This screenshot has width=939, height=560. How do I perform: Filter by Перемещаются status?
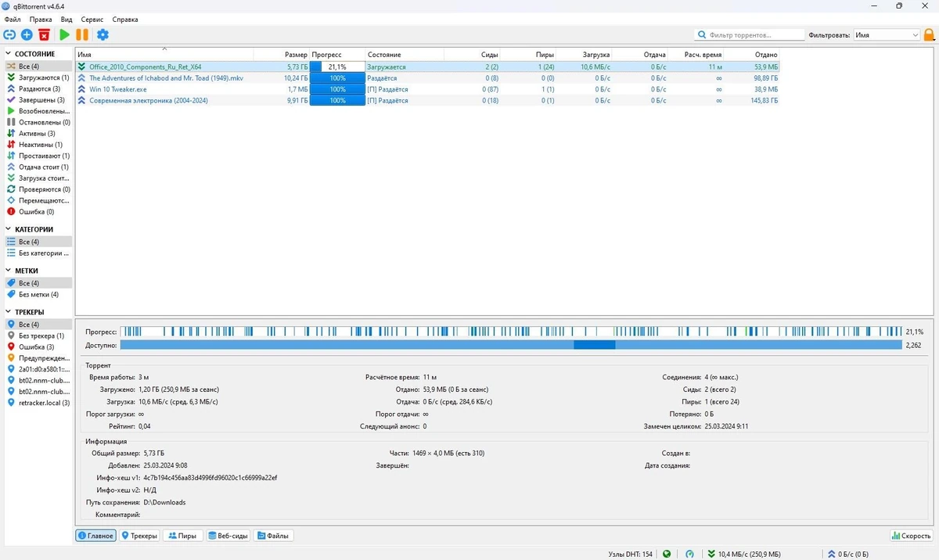coord(38,200)
